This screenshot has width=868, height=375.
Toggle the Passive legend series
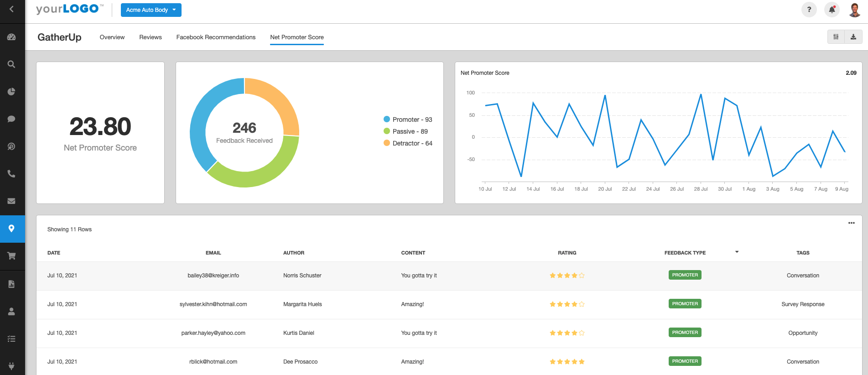tap(405, 131)
